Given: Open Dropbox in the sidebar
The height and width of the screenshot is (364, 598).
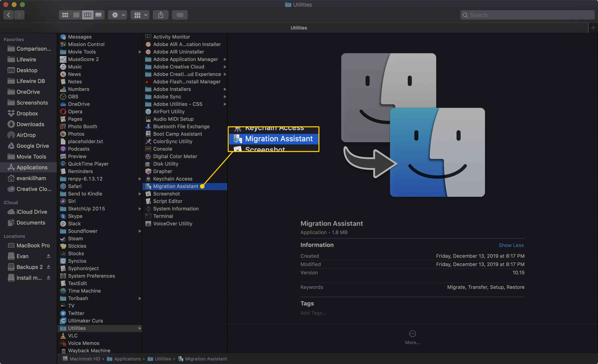Looking at the screenshot, I should [x=28, y=113].
